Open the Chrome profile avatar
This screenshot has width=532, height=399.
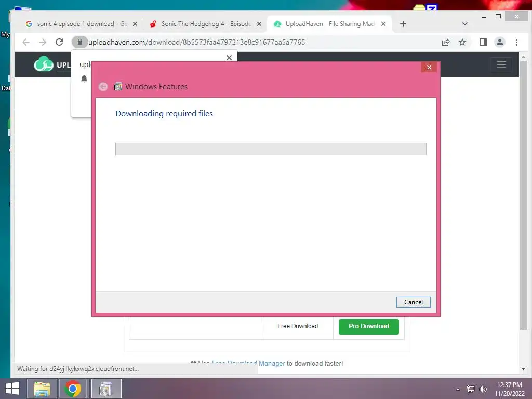pyautogui.click(x=499, y=42)
